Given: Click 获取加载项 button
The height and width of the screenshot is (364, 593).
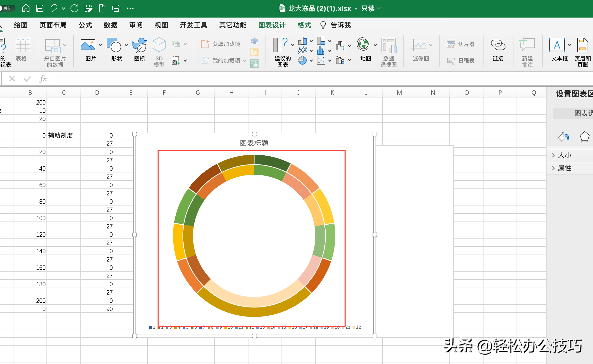Looking at the screenshot, I should [221, 44].
